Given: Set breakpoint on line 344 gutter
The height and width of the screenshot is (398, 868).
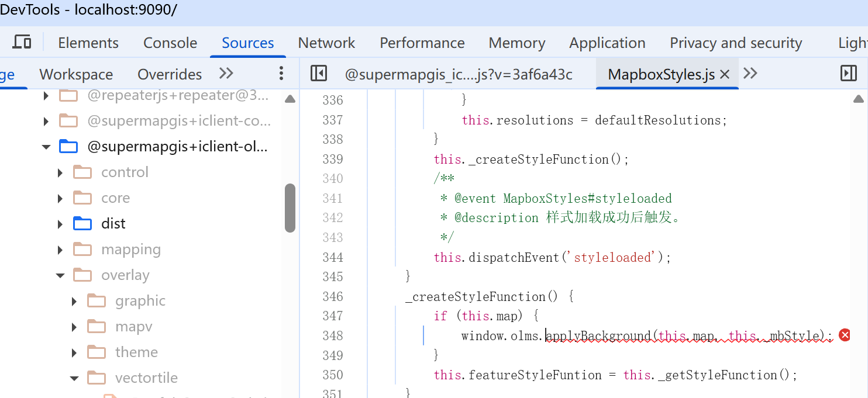Looking at the screenshot, I should (332, 257).
